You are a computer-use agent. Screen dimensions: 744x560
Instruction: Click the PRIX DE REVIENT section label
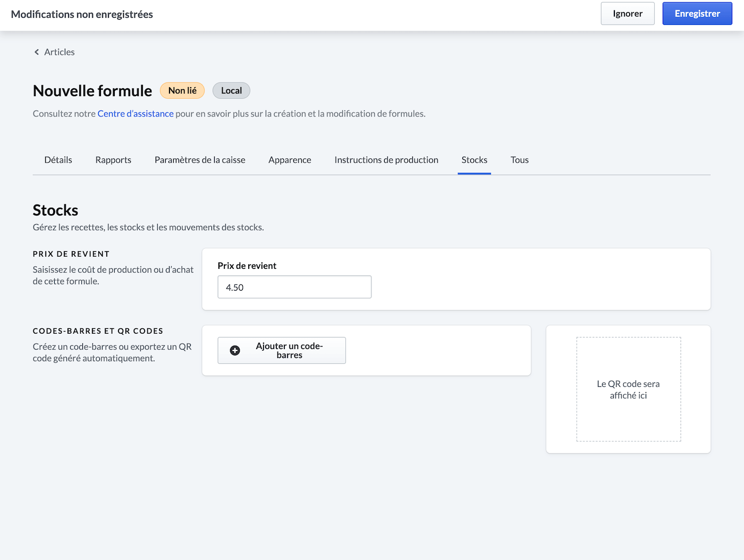pos(71,254)
